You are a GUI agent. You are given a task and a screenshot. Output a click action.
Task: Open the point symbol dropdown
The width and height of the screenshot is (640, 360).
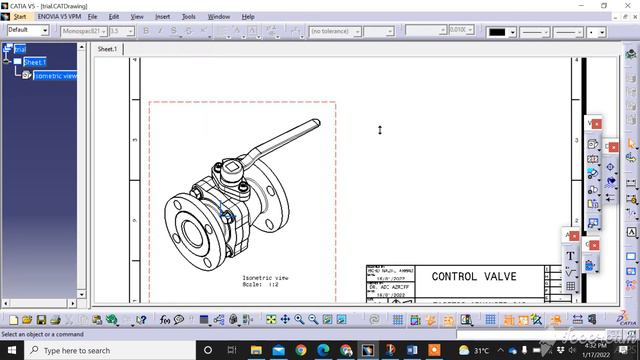602,32
